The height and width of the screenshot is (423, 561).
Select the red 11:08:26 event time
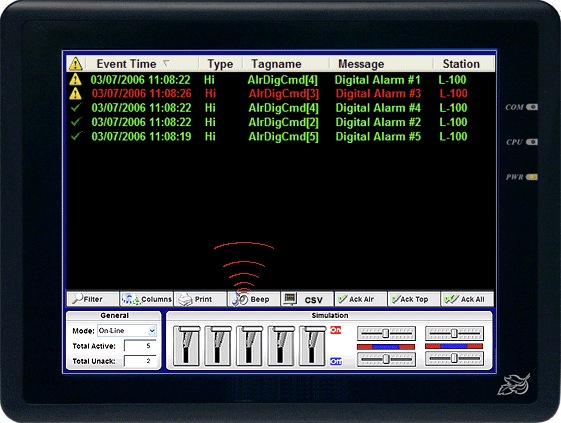coord(142,93)
